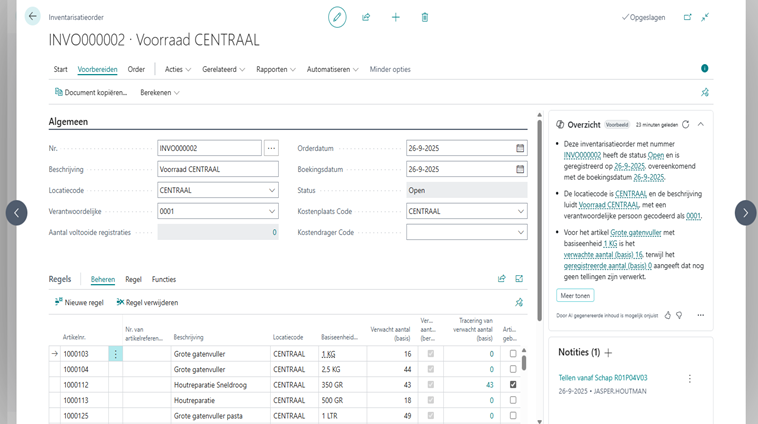Click the share icon in header
Image resolution: width=758 pixels, height=424 pixels.
(366, 17)
